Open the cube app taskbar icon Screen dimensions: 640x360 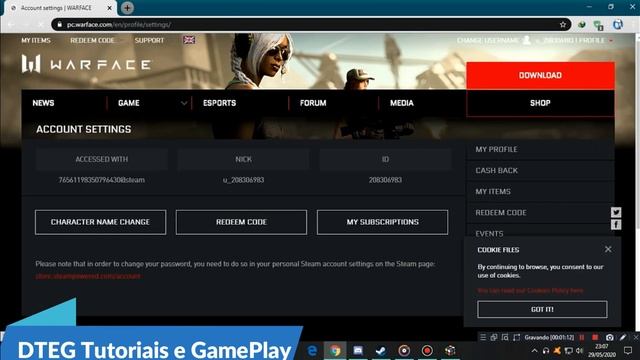(x=450, y=351)
